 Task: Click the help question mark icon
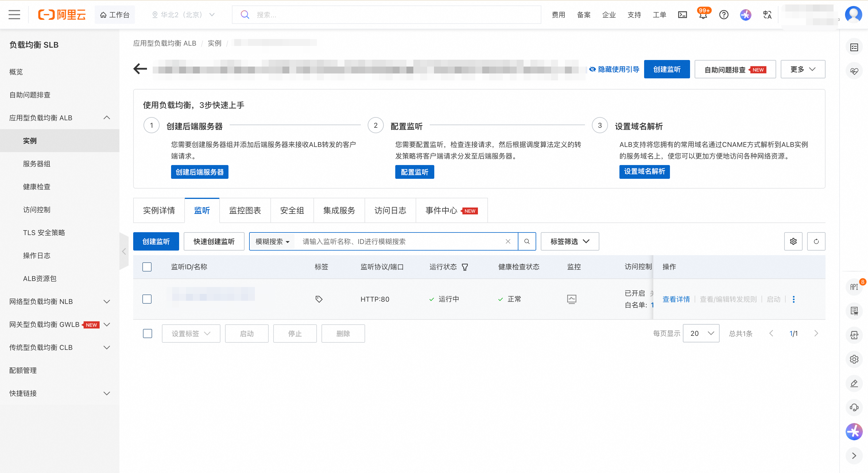click(x=723, y=15)
